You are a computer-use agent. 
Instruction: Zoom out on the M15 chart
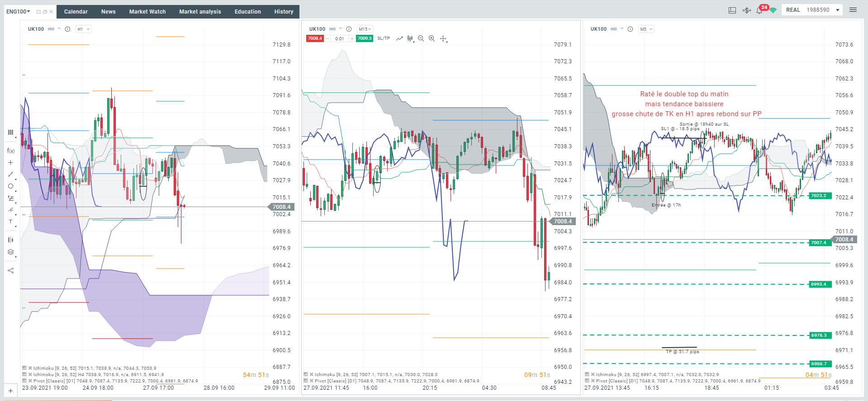[421, 38]
